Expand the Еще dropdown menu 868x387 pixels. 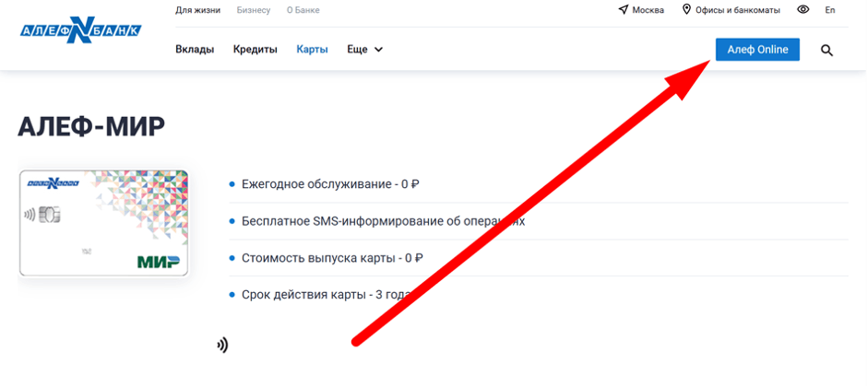tap(364, 49)
